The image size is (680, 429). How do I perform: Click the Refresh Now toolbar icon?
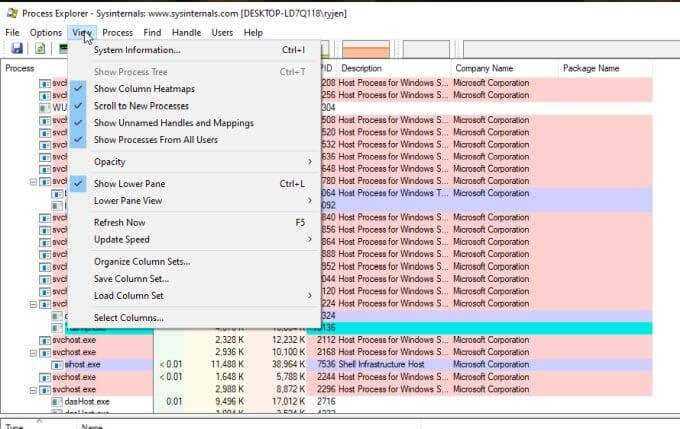click(x=40, y=48)
